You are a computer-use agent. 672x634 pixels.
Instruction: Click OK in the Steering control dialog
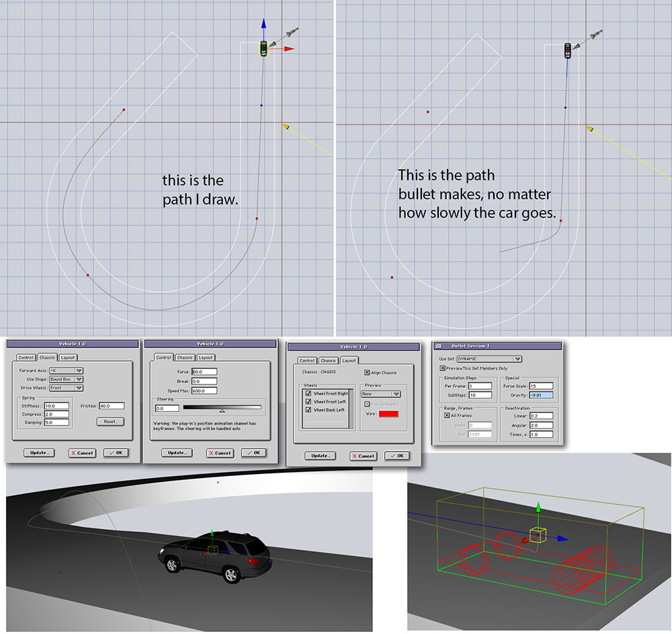click(x=253, y=452)
